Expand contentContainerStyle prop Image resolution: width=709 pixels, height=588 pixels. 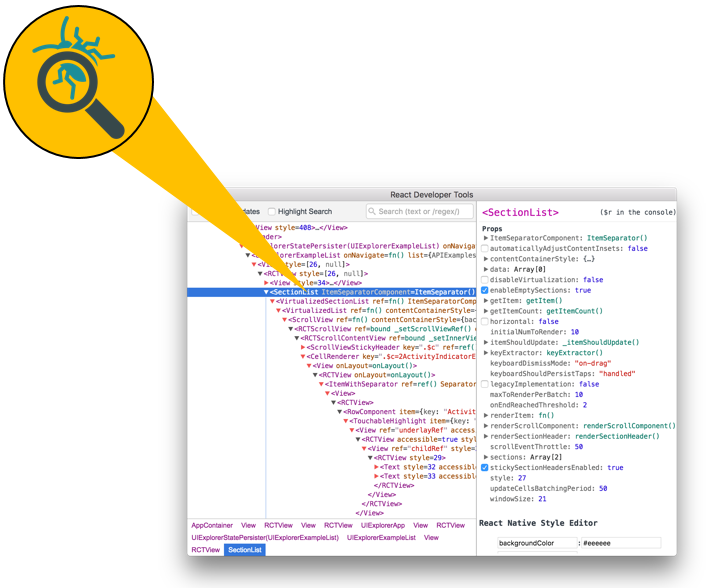(486, 259)
